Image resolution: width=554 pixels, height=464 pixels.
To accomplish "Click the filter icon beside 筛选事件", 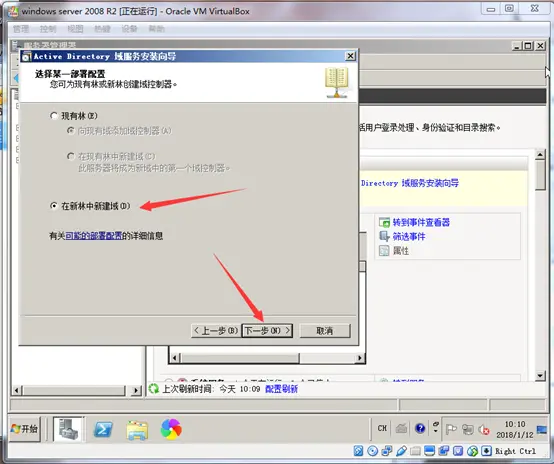I will point(384,236).
